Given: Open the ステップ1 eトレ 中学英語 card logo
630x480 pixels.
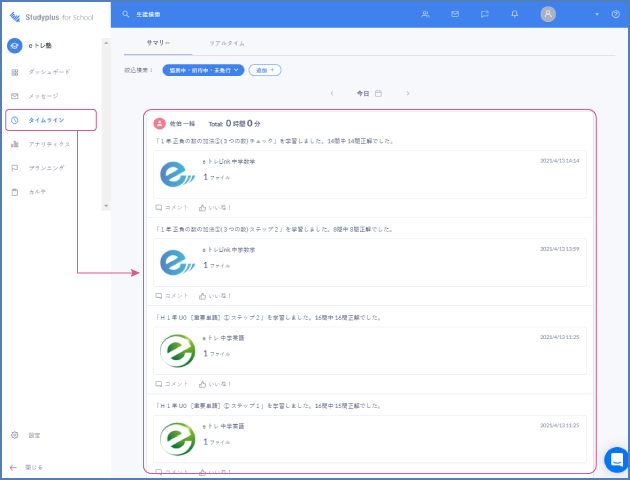Looking at the screenshot, I should tap(177, 439).
